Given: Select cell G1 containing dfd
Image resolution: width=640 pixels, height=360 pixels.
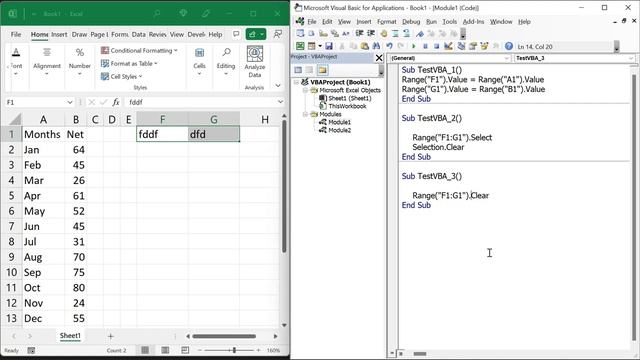Looking at the screenshot, I should 214,134.
